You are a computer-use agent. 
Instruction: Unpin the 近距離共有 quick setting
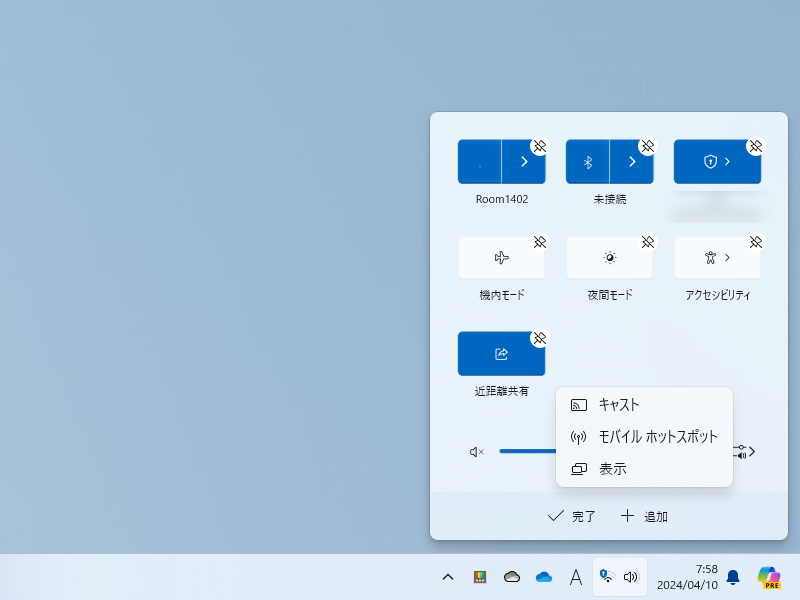click(540, 337)
